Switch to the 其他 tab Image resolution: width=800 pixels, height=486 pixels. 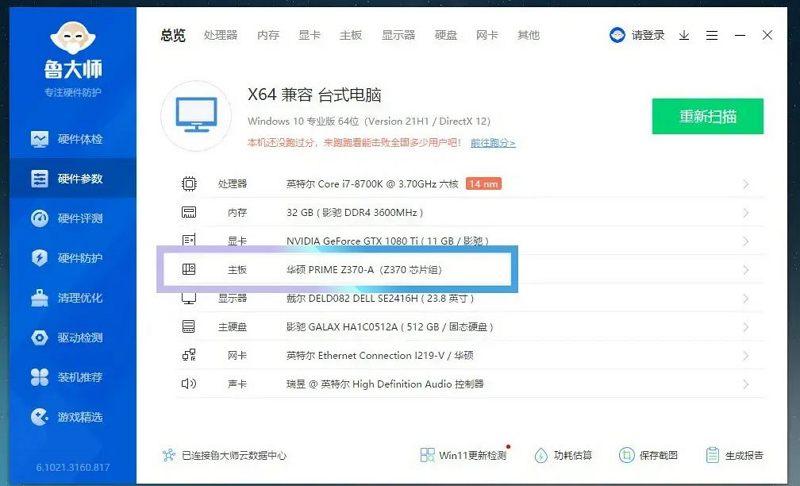(x=528, y=35)
